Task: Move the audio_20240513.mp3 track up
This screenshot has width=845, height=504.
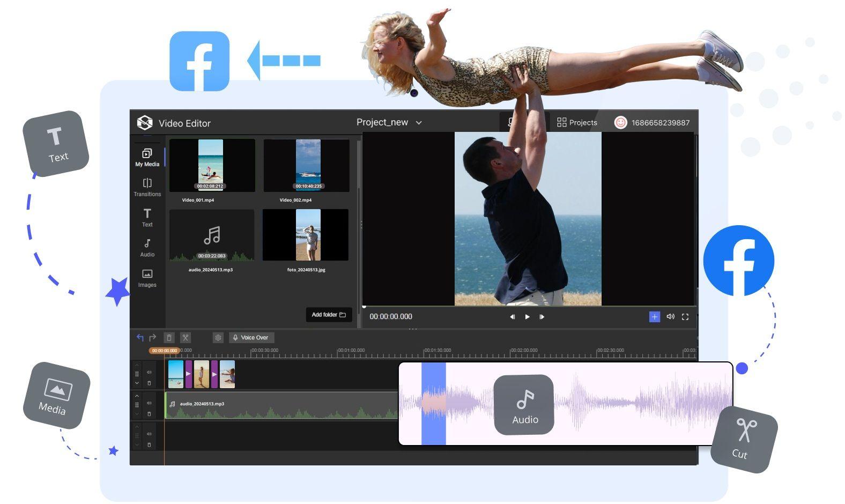Action: pyautogui.click(x=137, y=396)
